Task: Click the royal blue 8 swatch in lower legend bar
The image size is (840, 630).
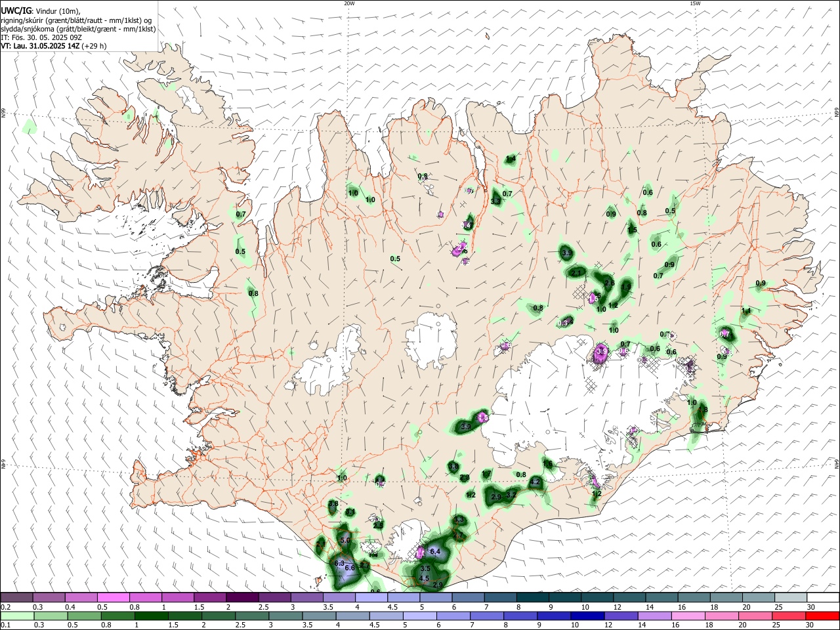Action: [521, 616]
